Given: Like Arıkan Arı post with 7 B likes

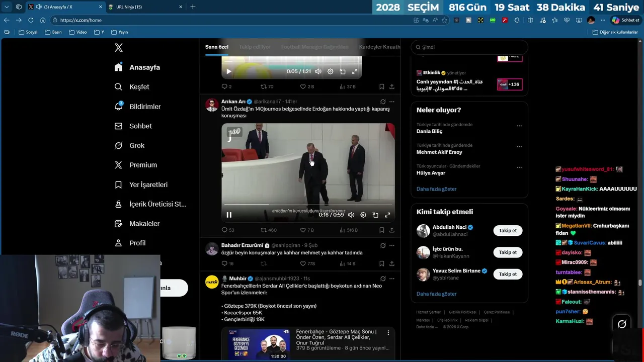Looking at the screenshot, I should (x=307, y=230).
